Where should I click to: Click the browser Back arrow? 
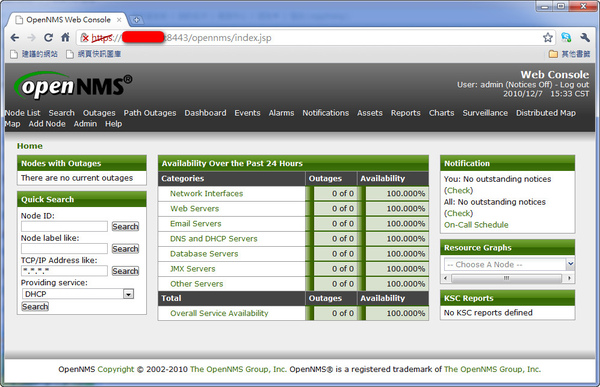click(x=15, y=38)
